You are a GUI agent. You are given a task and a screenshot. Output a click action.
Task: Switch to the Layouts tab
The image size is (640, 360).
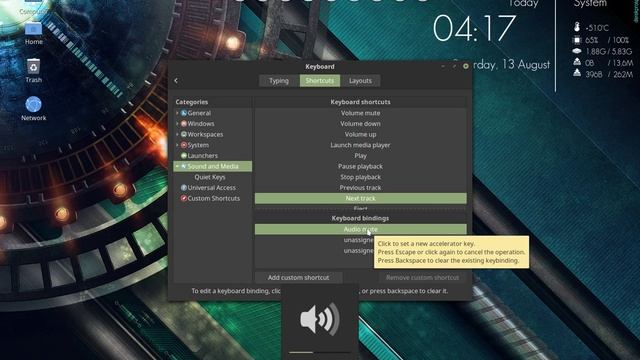pyautogui.click(x=360, y=81)
